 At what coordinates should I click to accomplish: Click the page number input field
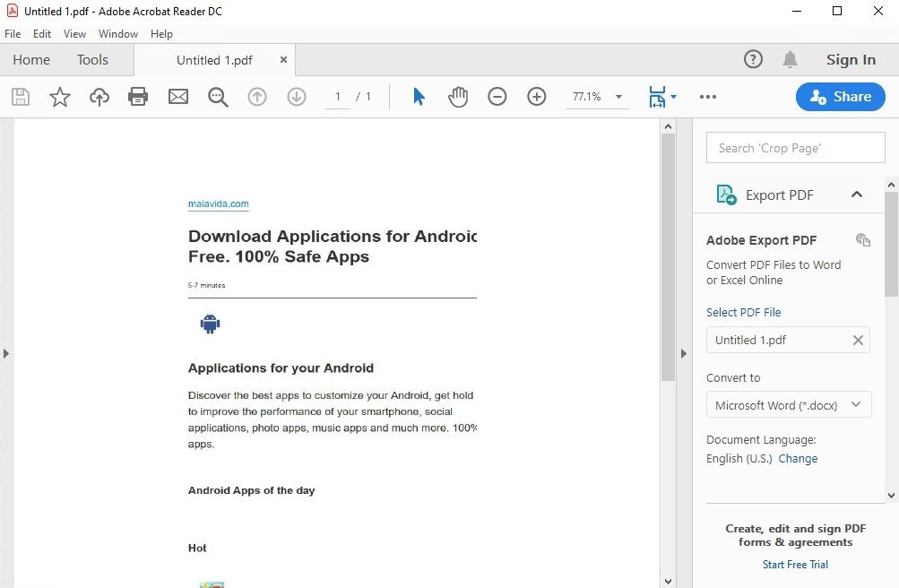point(337,96)
